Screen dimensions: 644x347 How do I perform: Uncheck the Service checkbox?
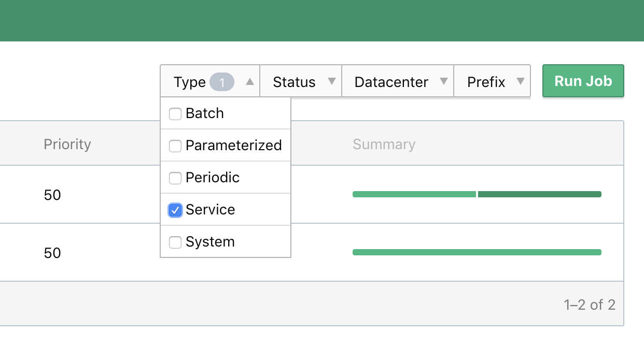[x=175, y=210]
